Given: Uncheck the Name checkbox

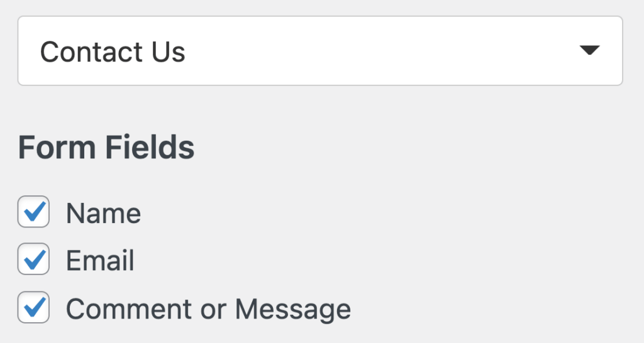Looking at the screenshot, I should (x=33, y=212).
